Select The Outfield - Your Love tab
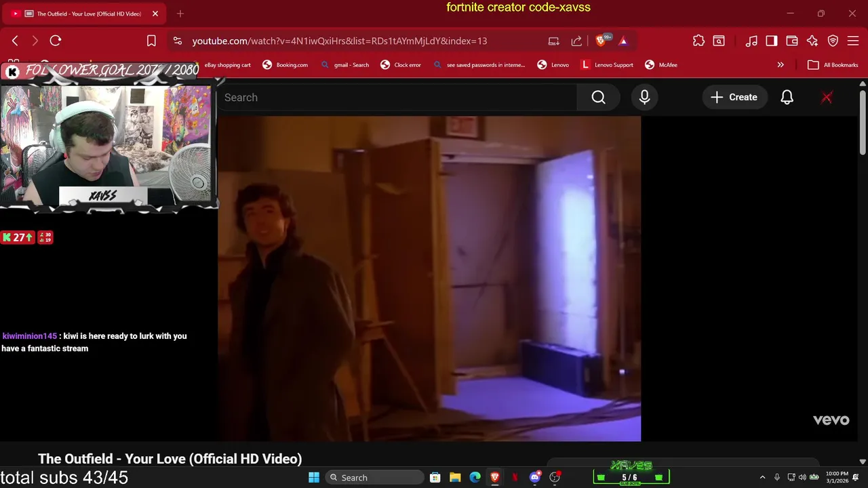This screenshot has height=488, width=868. tap(83, 14)
